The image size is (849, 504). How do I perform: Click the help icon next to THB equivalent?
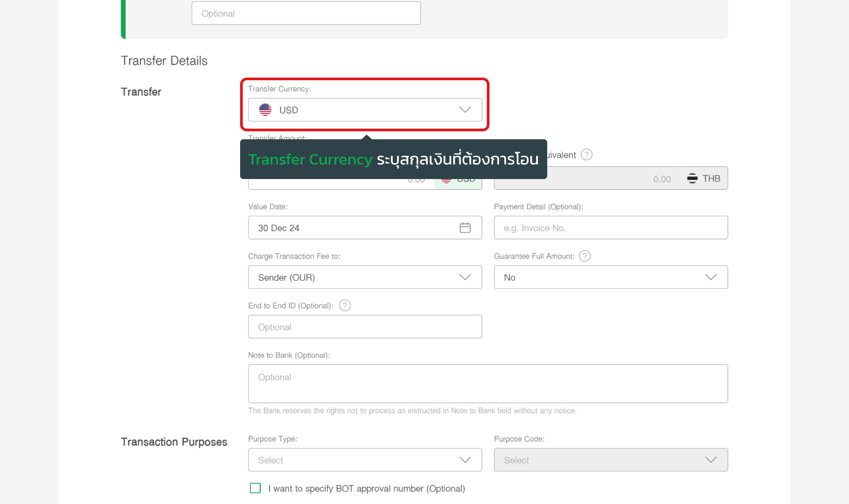pos(586,155)
